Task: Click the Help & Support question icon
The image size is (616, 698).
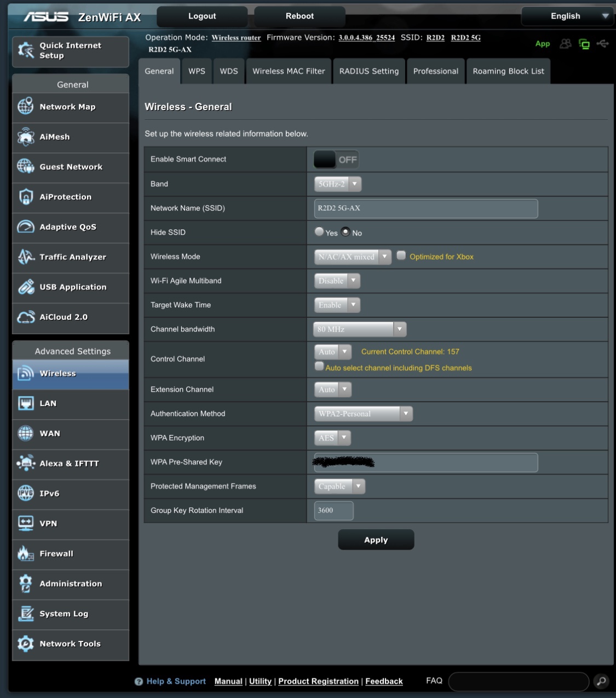Action: [x=139, y=682]
